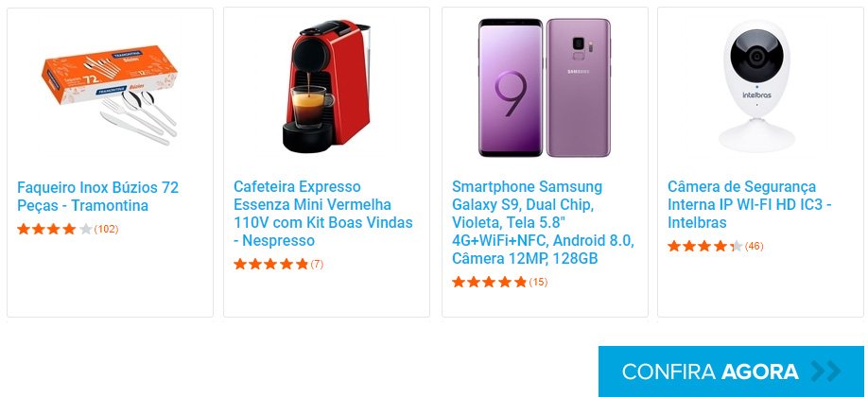
Task: Open the 102 reviews count
Action: (x=106, y=229)
